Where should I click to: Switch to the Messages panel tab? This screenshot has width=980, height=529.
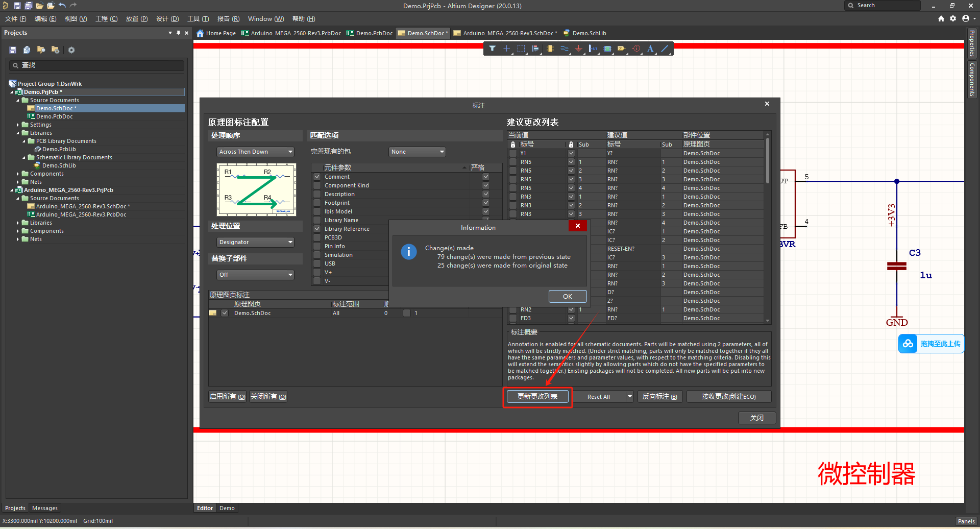[45, 508]
